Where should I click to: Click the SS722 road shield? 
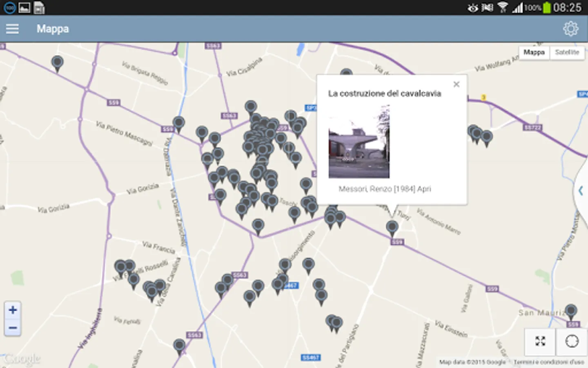pos(532,128)
